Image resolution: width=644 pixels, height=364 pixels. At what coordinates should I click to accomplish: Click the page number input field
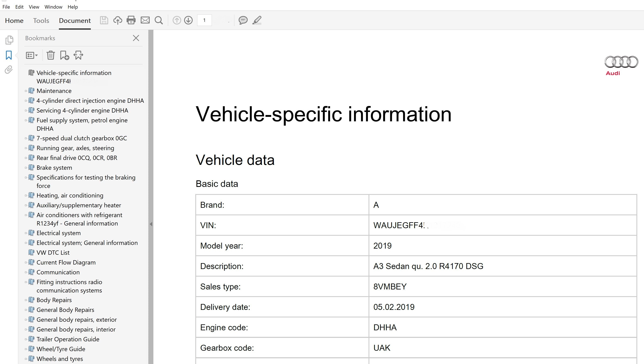coord(204,20)
